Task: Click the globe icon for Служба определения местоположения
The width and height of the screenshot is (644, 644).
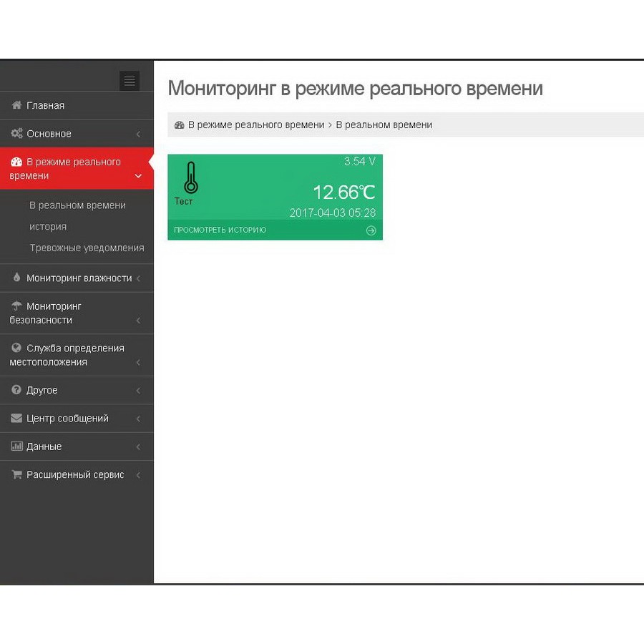Action: click(16, 348)
